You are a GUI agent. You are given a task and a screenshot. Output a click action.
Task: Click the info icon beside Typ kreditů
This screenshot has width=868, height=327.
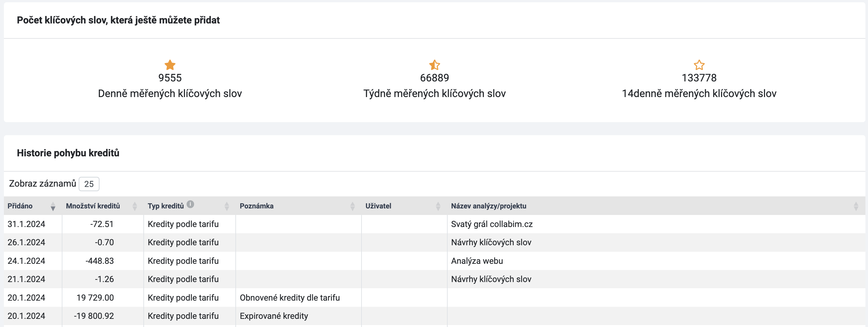pyautogui.click(x=191, y=204)
